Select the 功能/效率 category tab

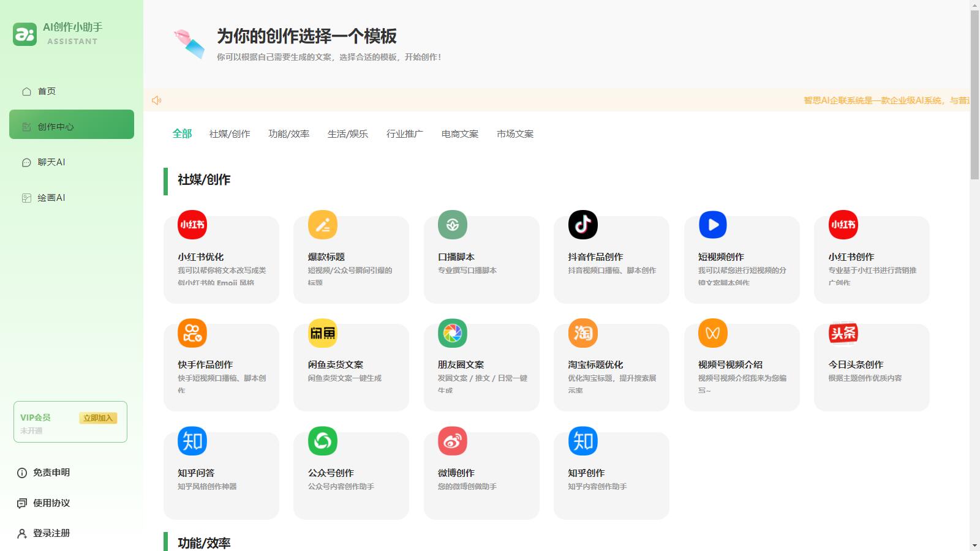(288, 134)
